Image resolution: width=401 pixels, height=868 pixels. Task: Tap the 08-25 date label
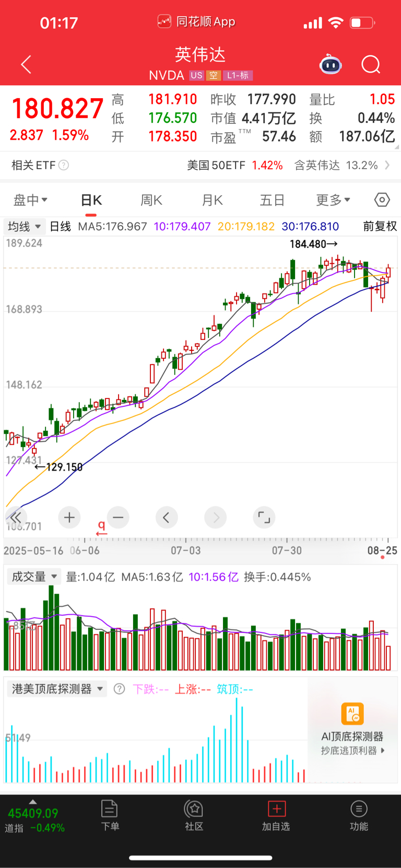382,550
